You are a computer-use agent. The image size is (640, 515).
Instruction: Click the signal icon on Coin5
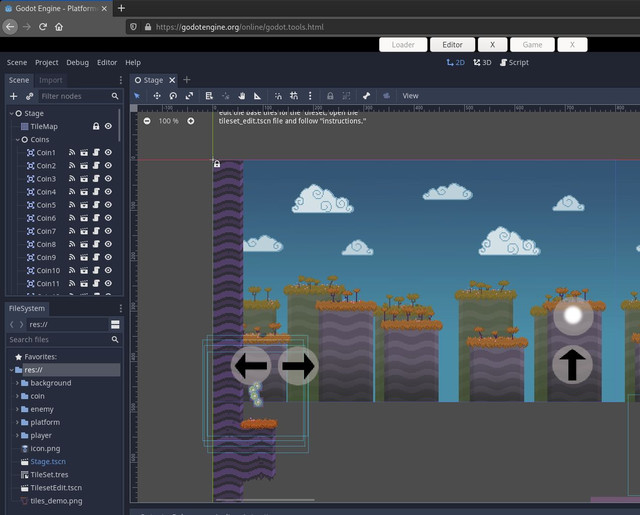pos(72,205)
